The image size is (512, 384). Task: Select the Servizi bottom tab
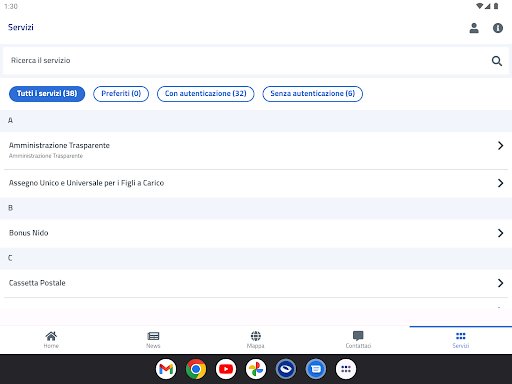click(461, 340)
